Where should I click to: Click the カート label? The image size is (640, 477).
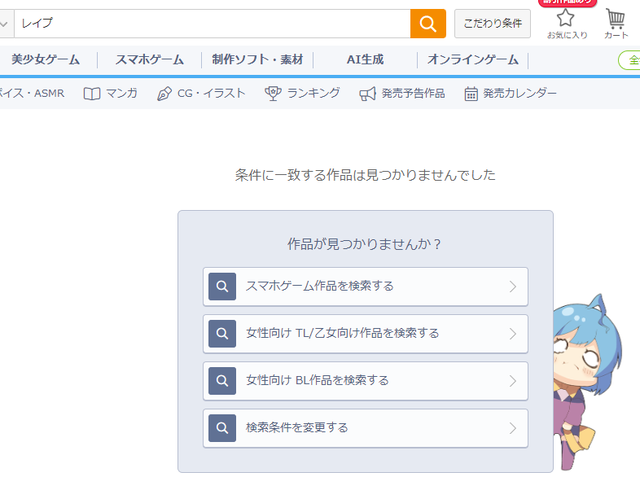coord(616,35)
